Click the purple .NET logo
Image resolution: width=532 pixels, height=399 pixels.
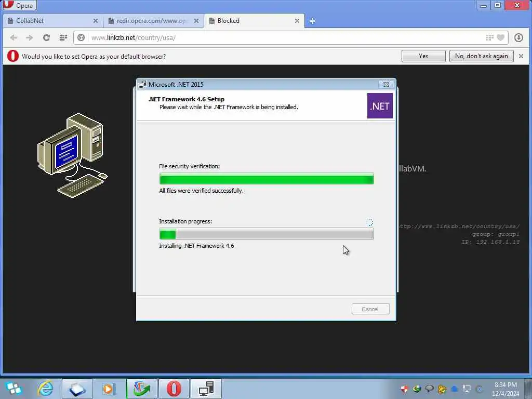pos(380,106)
